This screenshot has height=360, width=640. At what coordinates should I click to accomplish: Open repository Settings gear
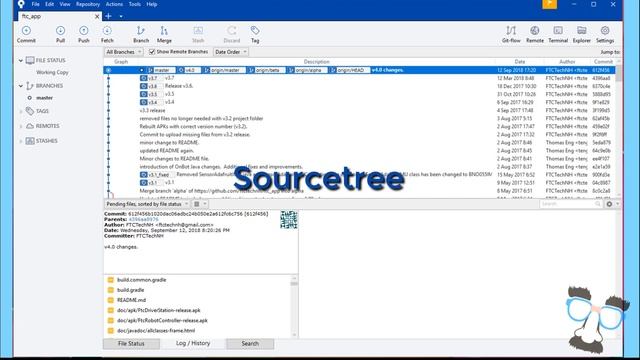(x=605, y=34)
